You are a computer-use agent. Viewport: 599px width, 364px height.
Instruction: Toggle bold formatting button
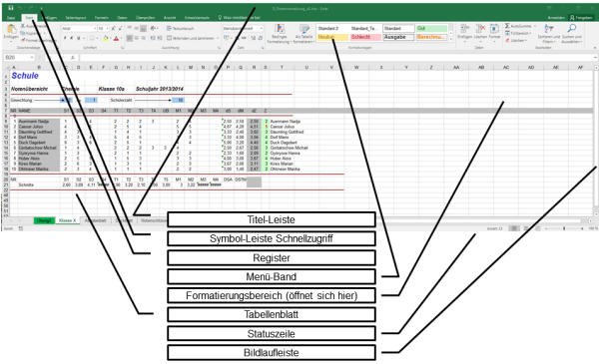(x=65, y=38)
